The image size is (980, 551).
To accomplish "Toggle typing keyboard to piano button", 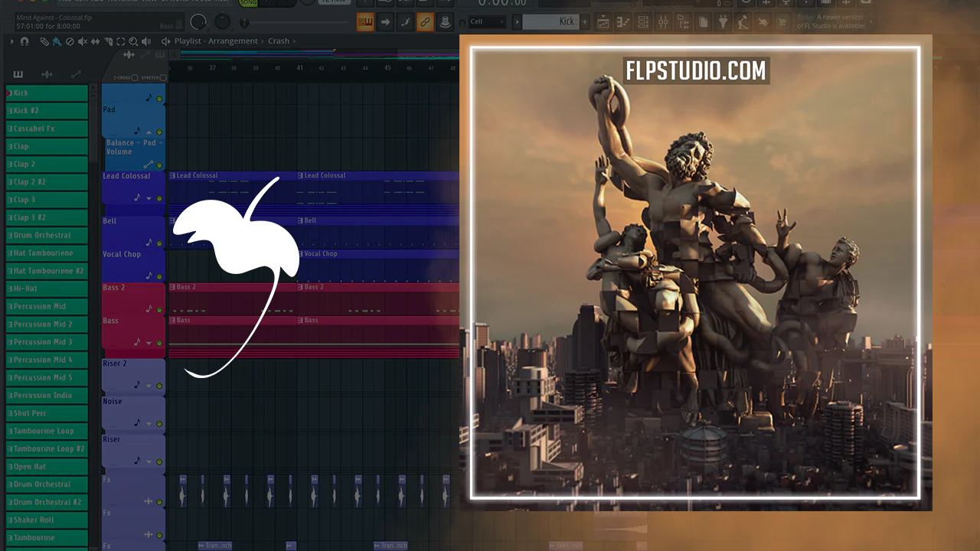I will 366,22.
